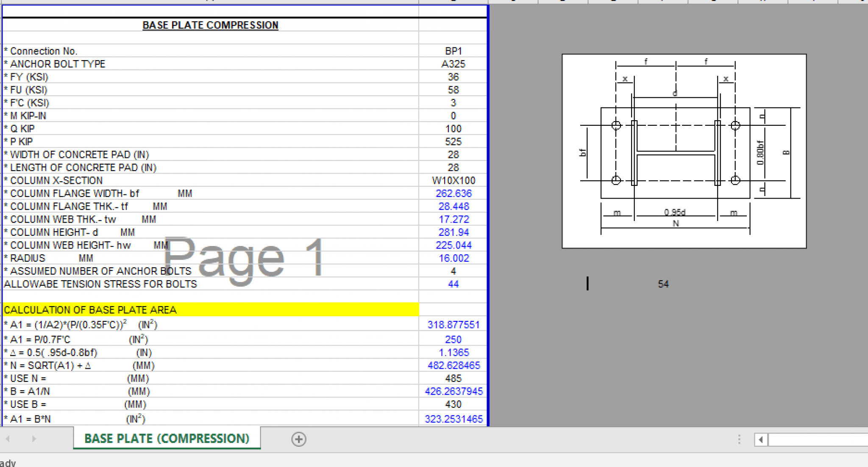Click the '* COLUMN FLANGE WIDTH- bf' label
868x467 pixels.
pyautogui.click(x=71, y=193)
